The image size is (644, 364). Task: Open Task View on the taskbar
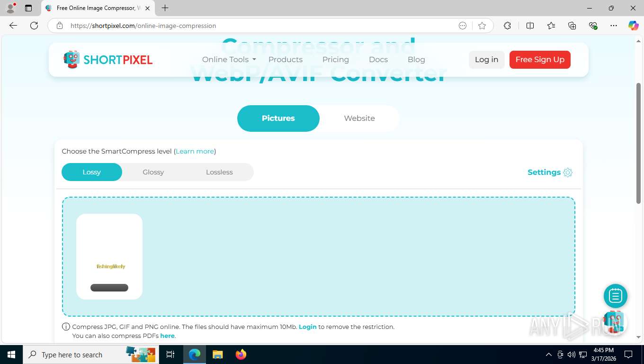(170, 355)
